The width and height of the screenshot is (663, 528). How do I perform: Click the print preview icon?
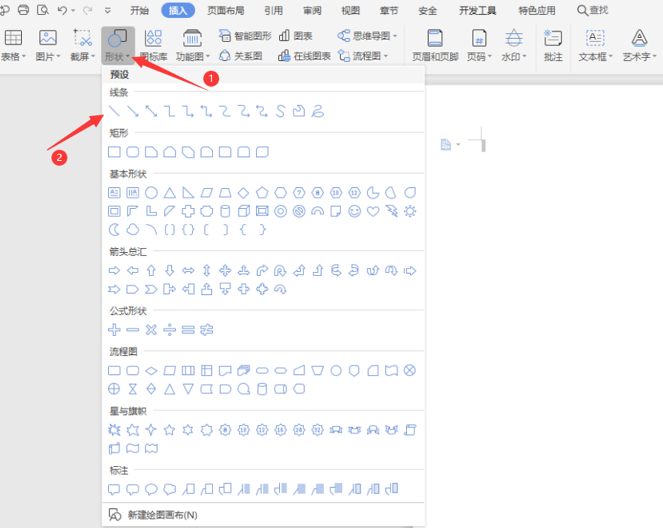click(x=42, y=10)
